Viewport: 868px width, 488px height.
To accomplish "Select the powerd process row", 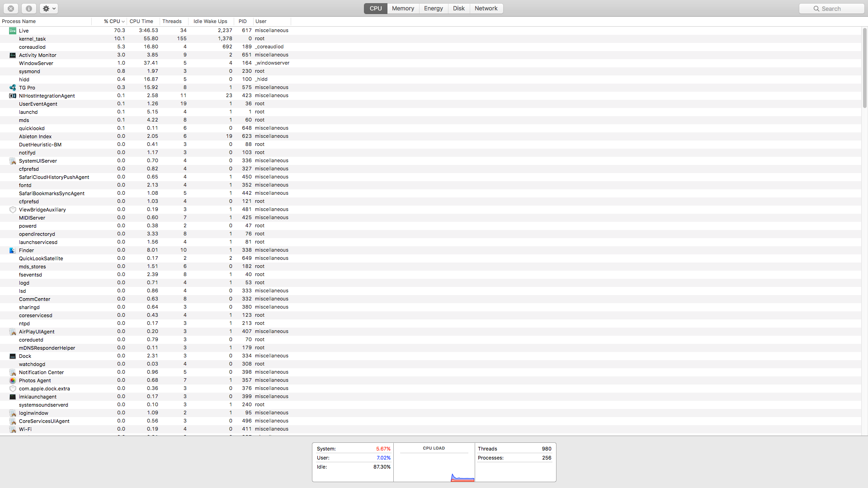I will [x=430, y=226].
